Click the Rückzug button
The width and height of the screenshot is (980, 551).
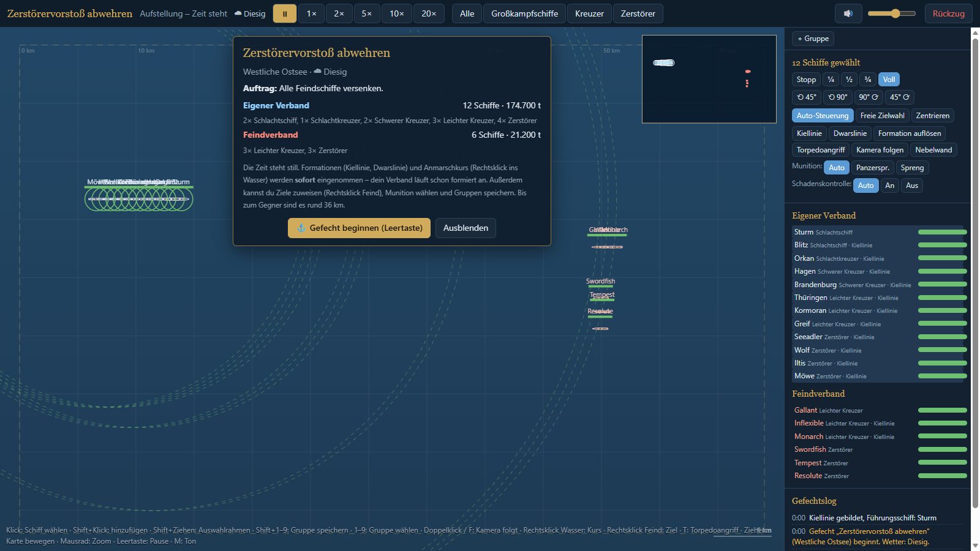tap(948, 13)
